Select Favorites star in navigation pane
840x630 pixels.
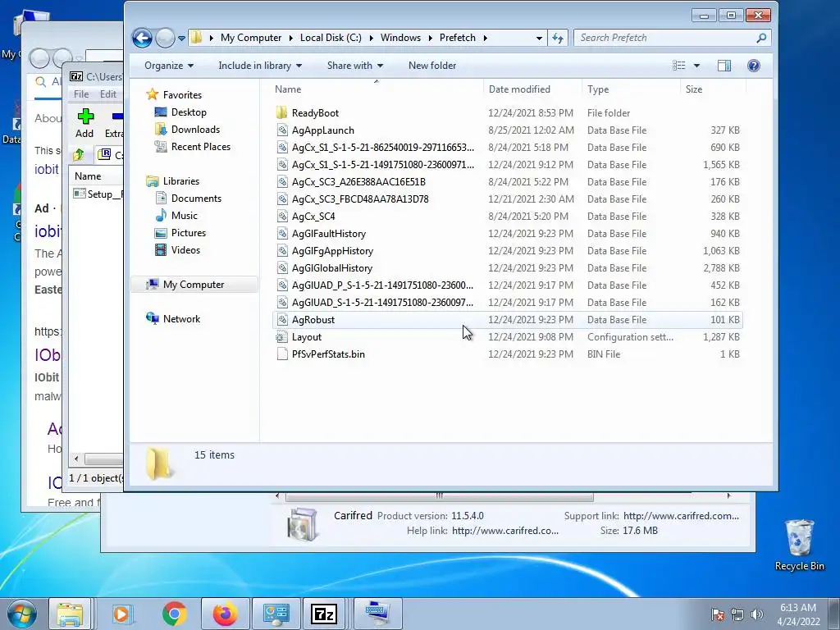click(153, 95)
